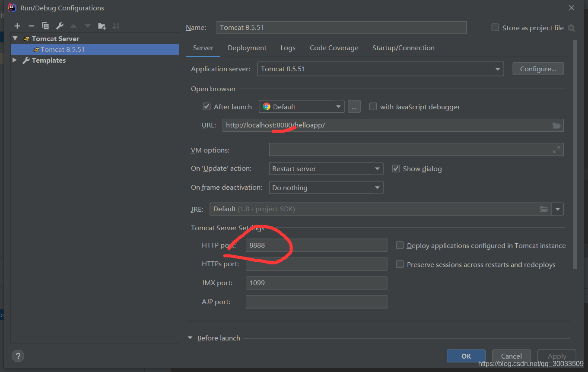Enable Preserve sessions across restarts and redeploys

(400, 264)
